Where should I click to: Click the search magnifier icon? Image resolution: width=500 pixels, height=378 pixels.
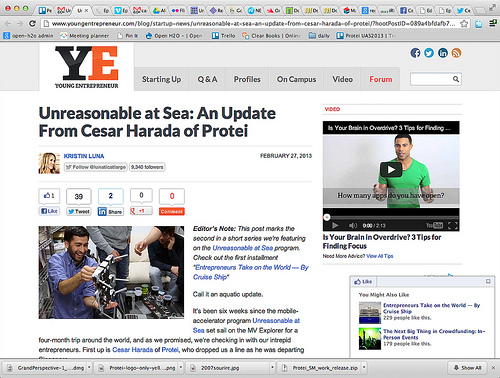click(456, 79)
